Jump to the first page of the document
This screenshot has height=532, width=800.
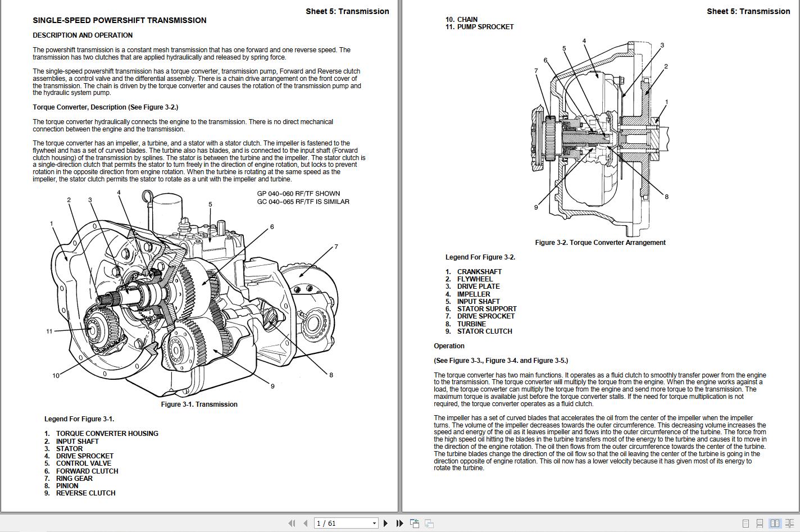click(292, 523)
